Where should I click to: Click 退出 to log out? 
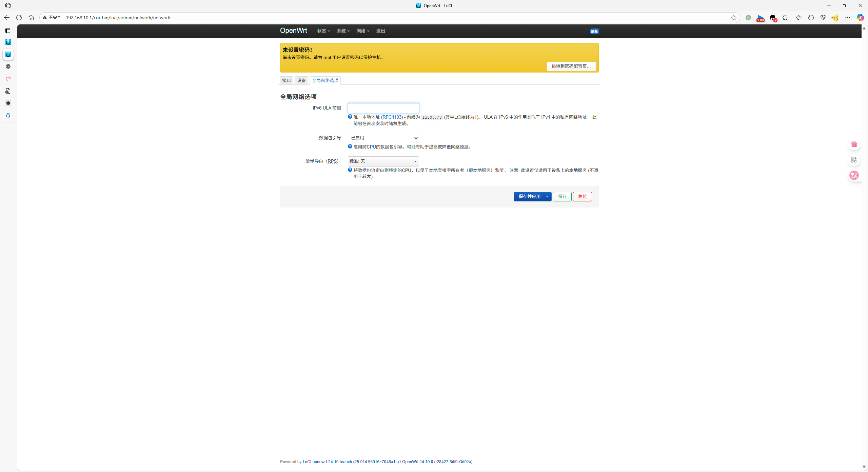[x=380, y=31]
